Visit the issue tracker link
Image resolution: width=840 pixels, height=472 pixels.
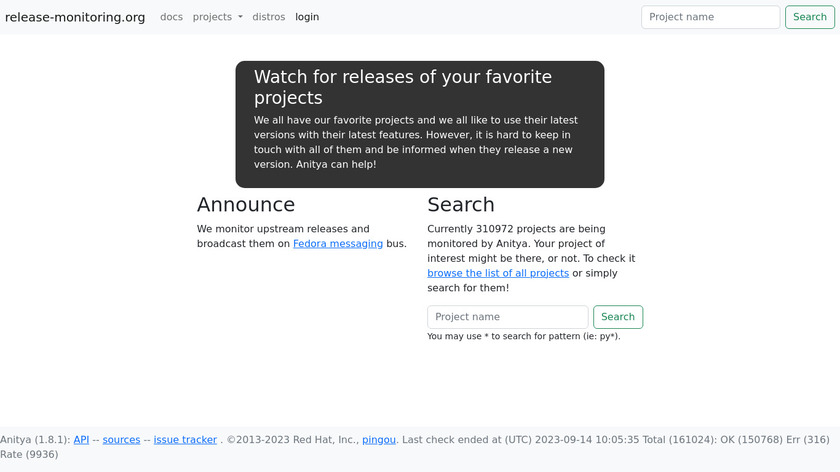pos(185,440)
